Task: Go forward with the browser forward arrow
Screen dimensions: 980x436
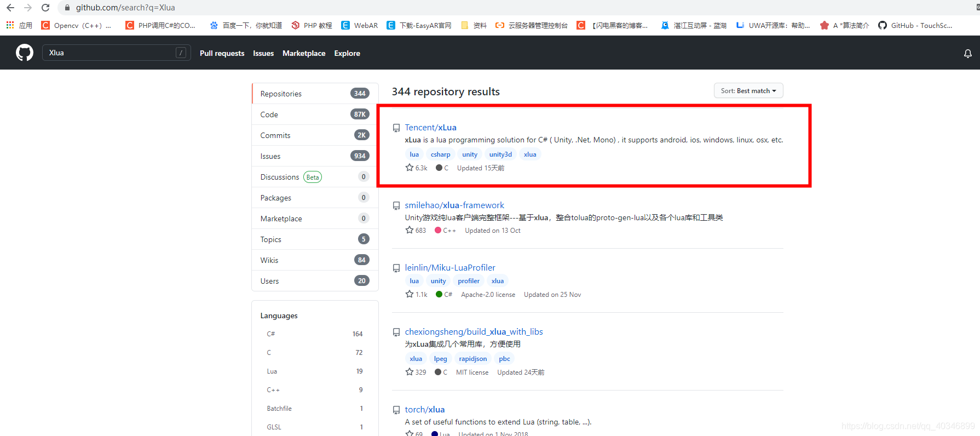Action: 28,8
